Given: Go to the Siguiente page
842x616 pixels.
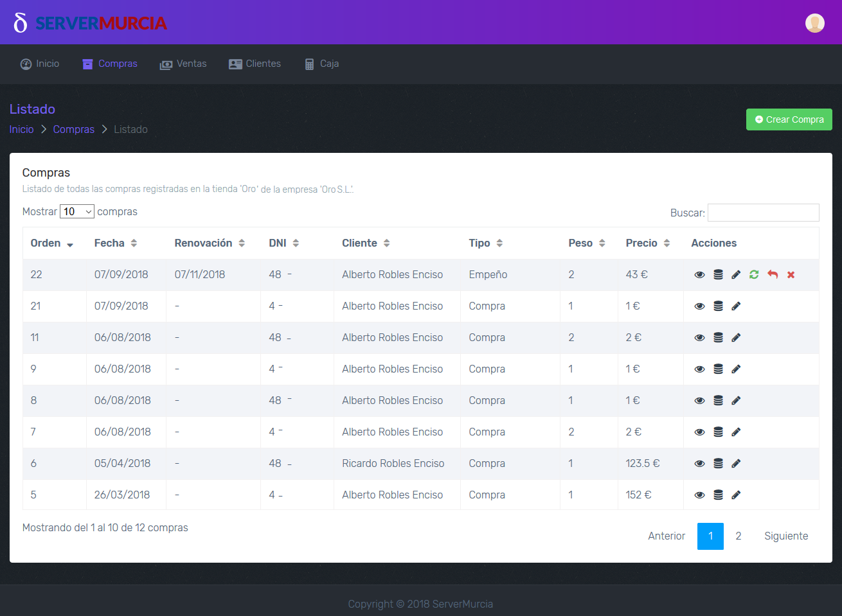Looking at the screenshot, I should tap(785, 536).
